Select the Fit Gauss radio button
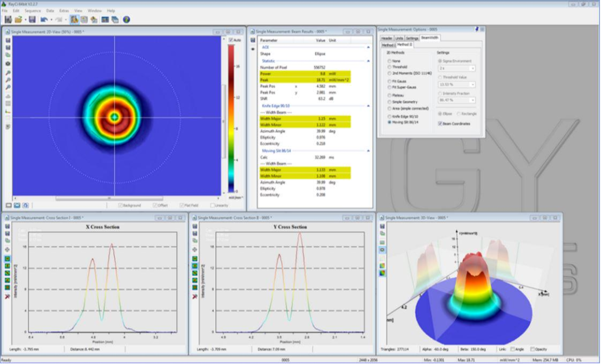Screen dimensions: 601x364 point(390,81)
